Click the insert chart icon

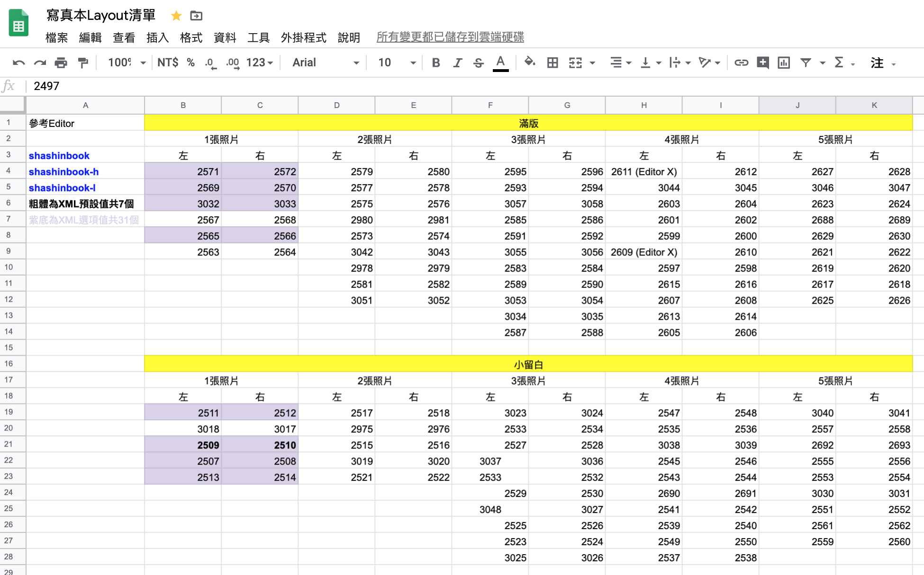tap(784, 63)
